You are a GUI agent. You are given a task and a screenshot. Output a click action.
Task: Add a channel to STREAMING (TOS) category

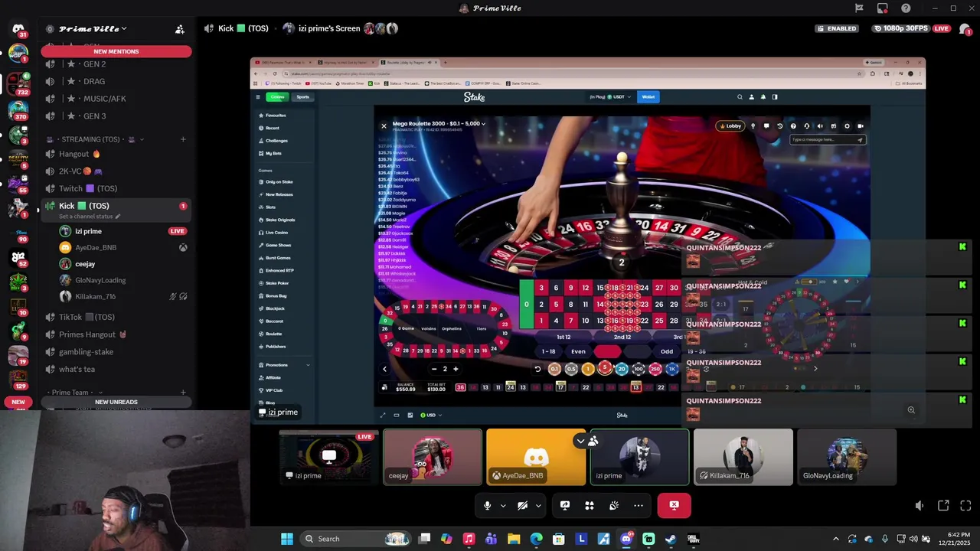pyautogui.click(x=183, y=139)
